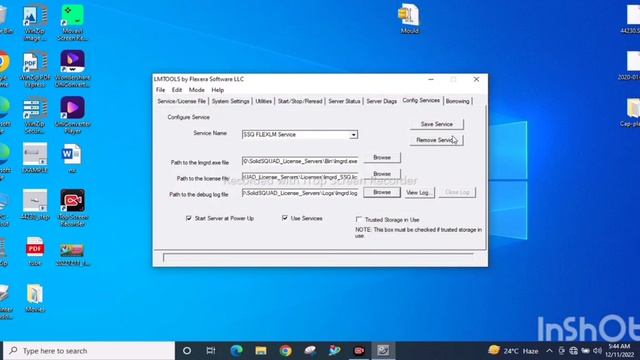The height and width of the screenshot is (360, 640).
Task: Click the LMTOOLS status bar field
Action: click(318, 258)
